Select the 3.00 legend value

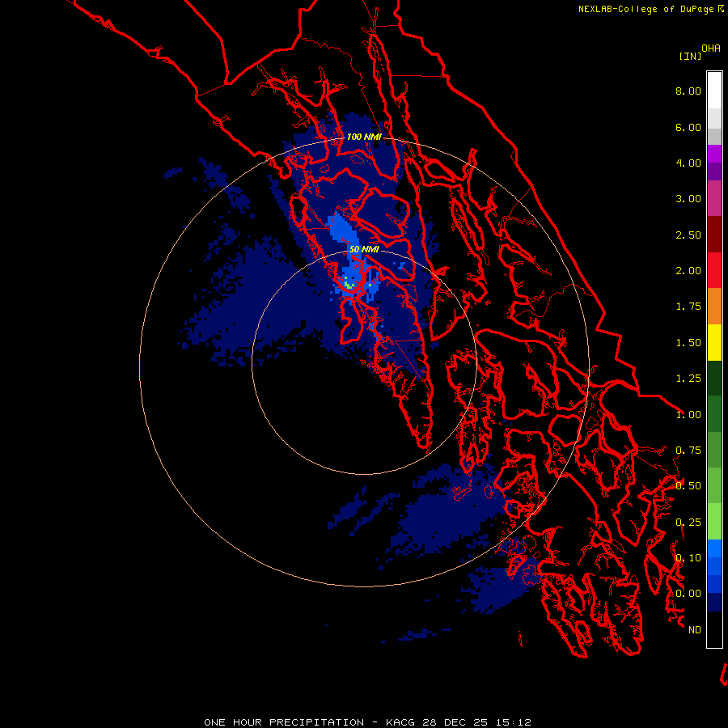click(688, 199)
